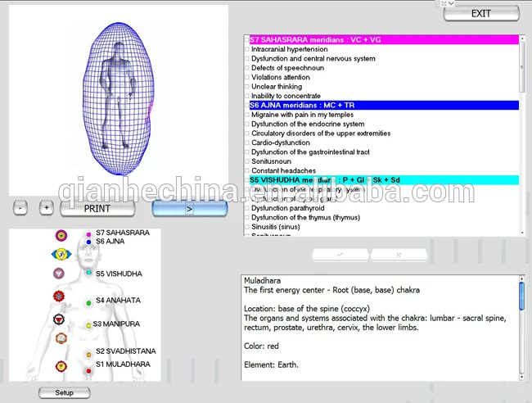Click the plus zoom-in button
Screen dimensions: 532x403
47,208
